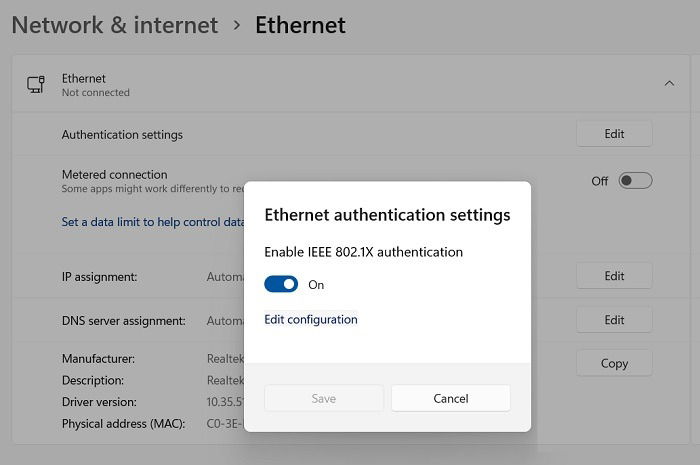Click the breadcrumb chevron separator
700x465 pixels.
pyautogui.click(x=237, y=26)
